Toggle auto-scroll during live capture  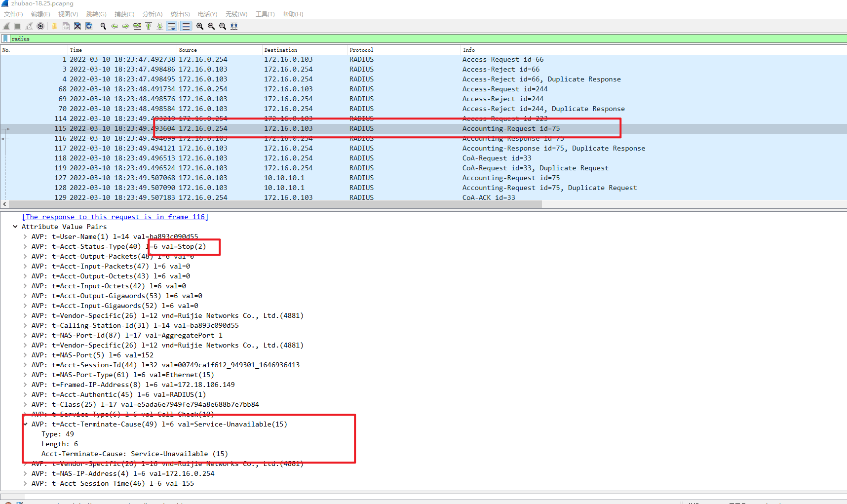point(172,26)
